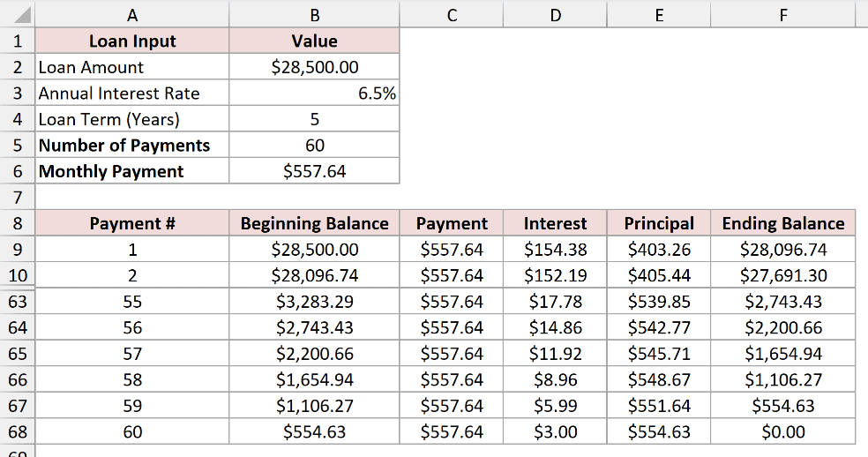Select the loan term value 5
Viewport: 868px width, 457px height.
point(314,119)
